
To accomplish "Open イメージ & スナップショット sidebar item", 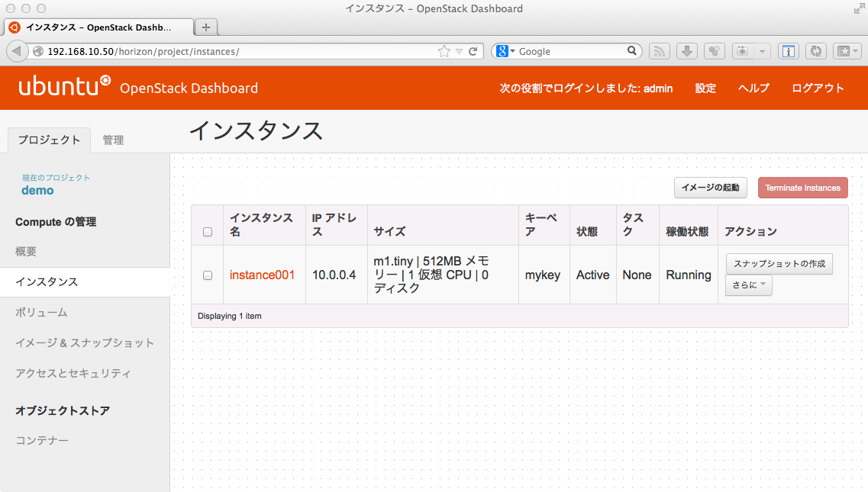I will coord(85,343).
